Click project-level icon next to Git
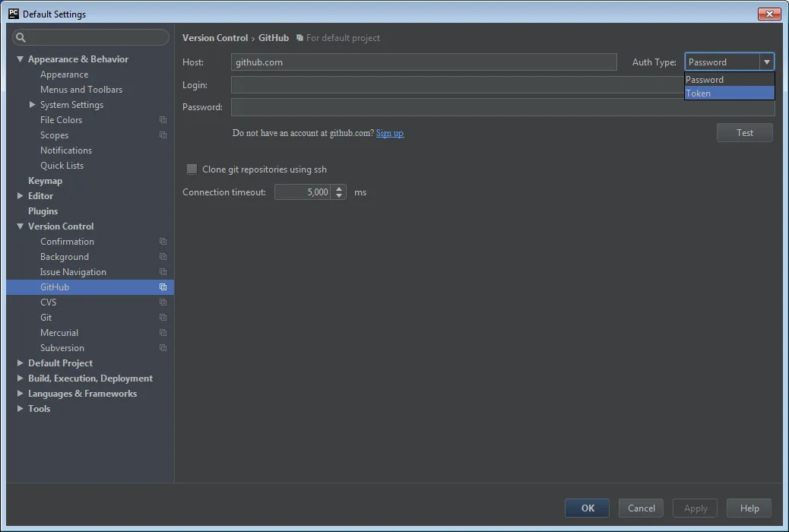The image size is (789, 532). tap(163, 318)
